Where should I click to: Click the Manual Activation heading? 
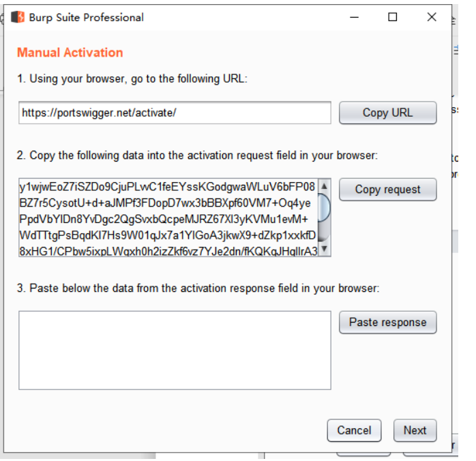(70, 53)
